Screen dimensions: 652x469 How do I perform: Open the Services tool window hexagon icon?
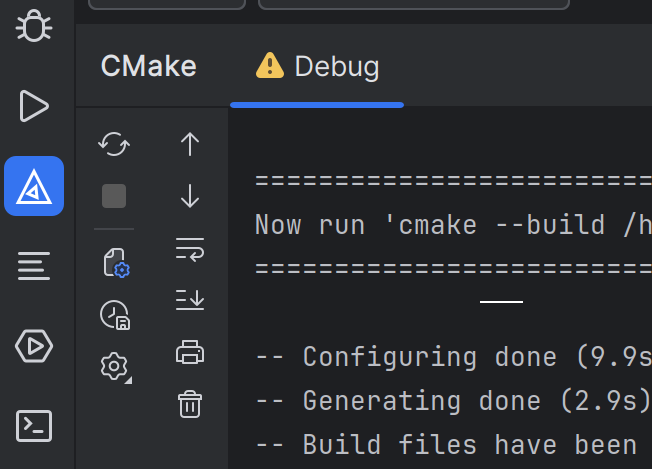tap(34, 346)
